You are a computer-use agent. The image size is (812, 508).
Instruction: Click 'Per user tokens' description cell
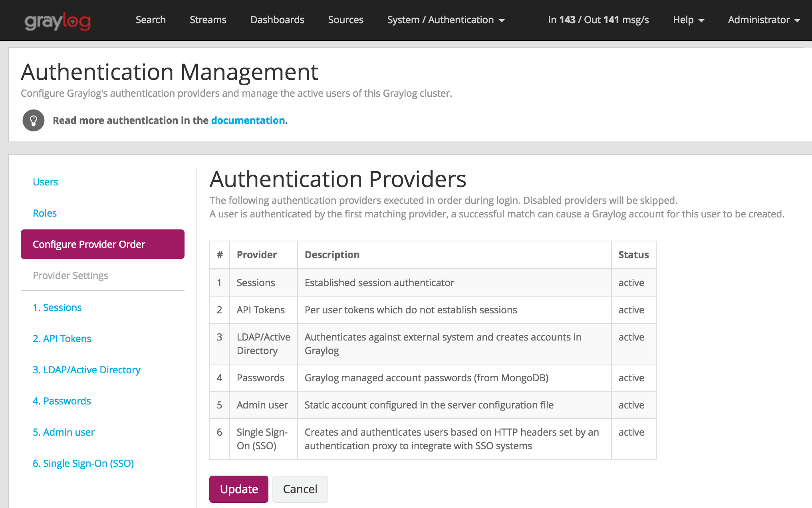click(x=454, y=310)
